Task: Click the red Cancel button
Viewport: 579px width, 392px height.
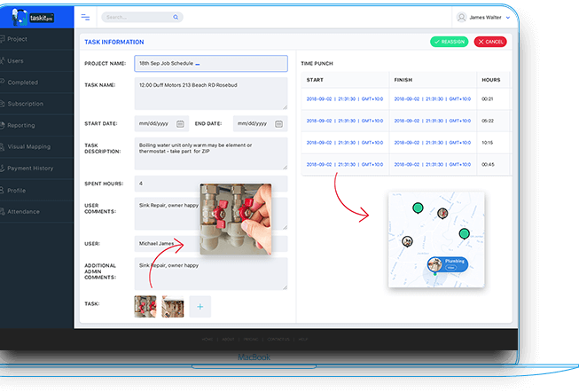Action: 490,42
